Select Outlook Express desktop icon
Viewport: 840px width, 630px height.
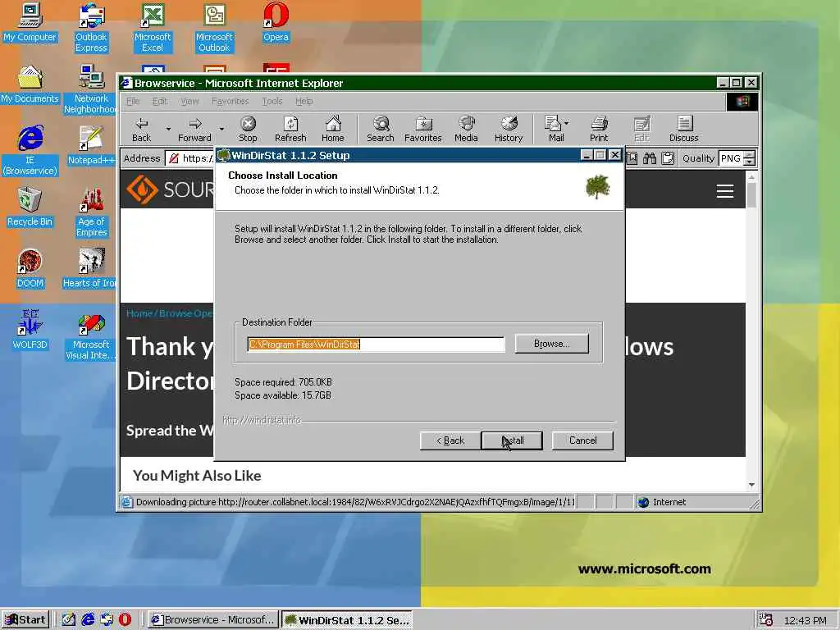pos(91,28)
